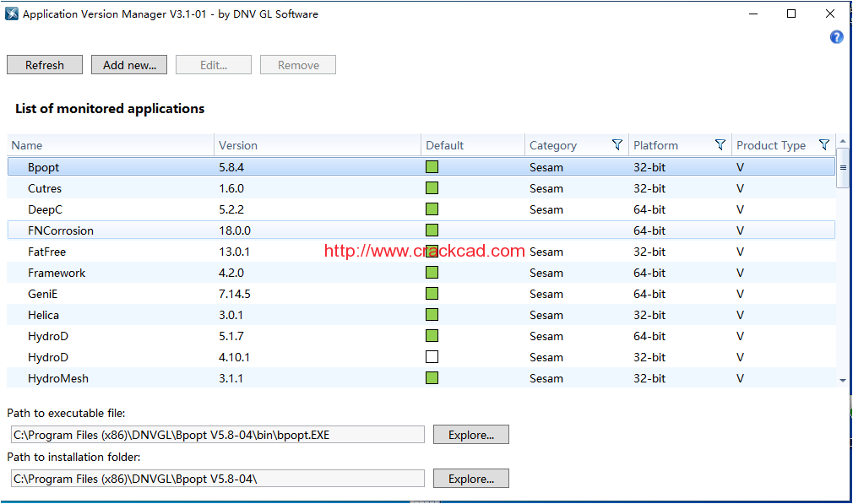Click the 64-bit platform cell for DeepC
This screenshot has width=853, height=504.
pos(649,209)
